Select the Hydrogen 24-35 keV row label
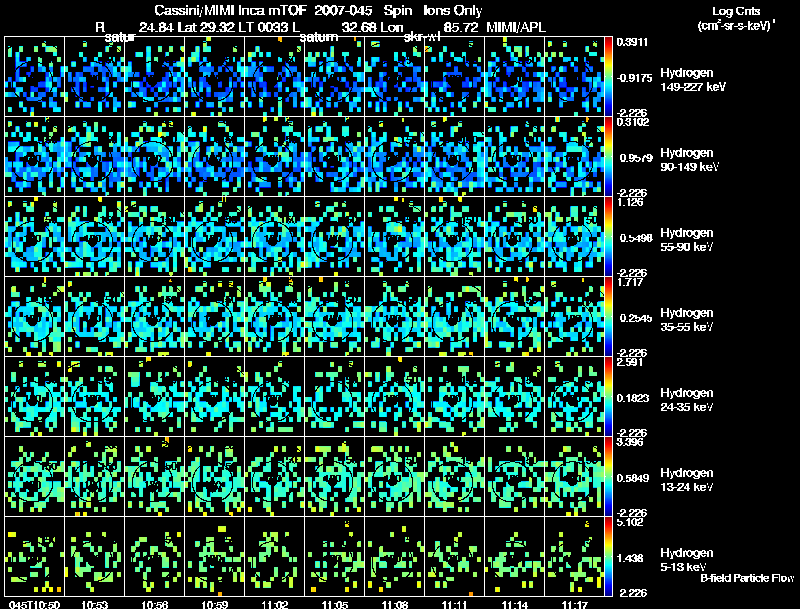800x609 pixels. pos(687,400)
